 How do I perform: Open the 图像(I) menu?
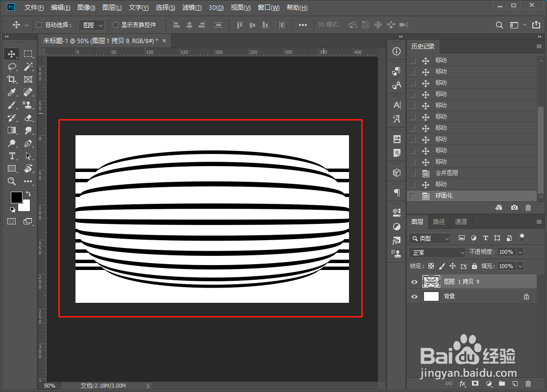(87, 8)
